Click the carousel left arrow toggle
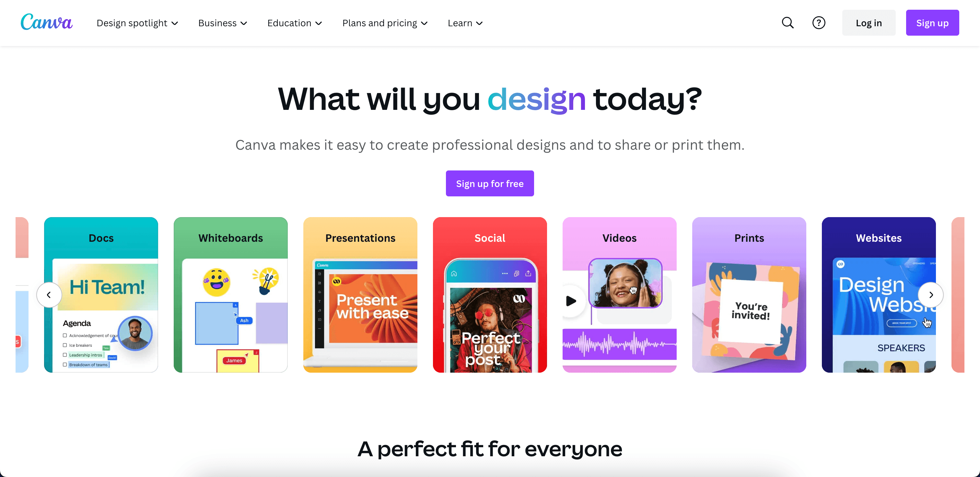 49,295
